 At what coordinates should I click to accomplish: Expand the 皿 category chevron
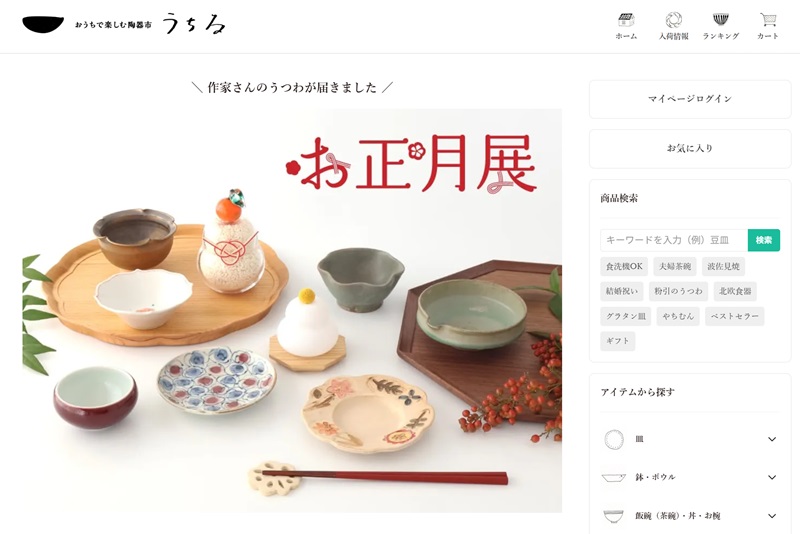pyautogui.click(x=772, y=439)
